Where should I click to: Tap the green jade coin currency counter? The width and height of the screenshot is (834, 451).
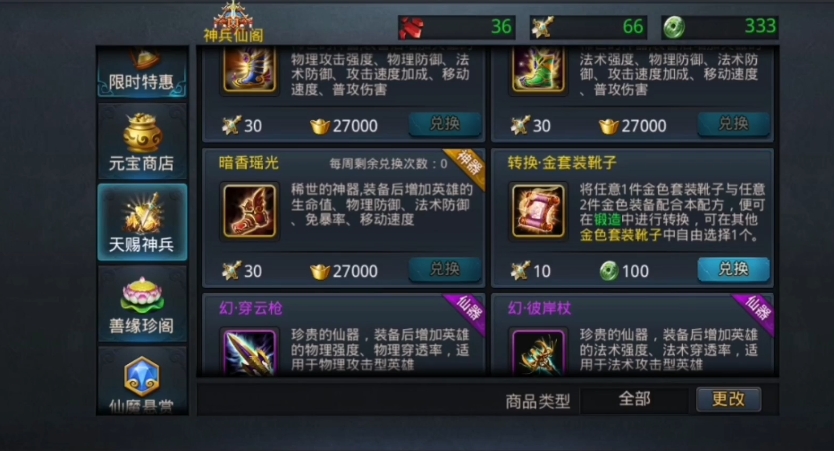point(720,27)
